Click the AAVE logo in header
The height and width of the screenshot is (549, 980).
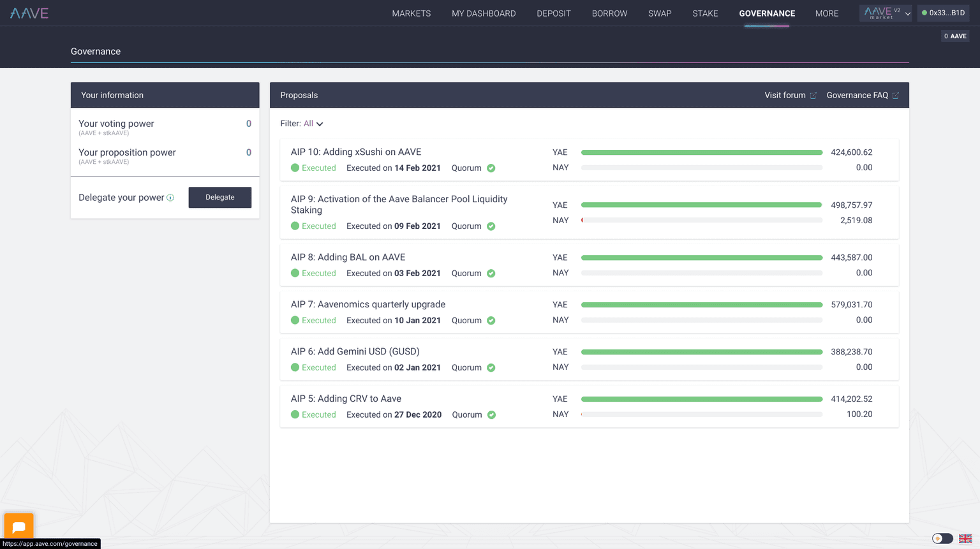(29, 13)
